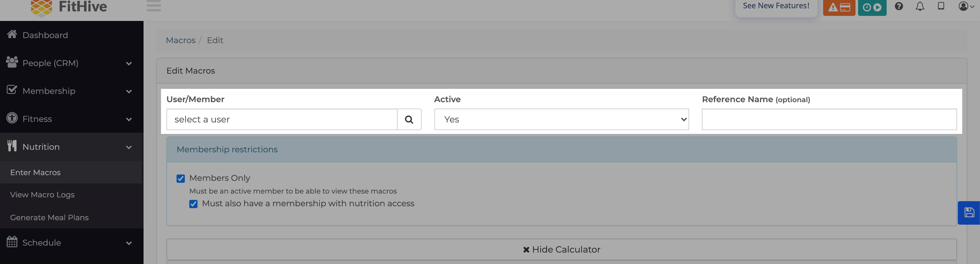Select Generate Meal Plans menu item
Image resolution: width=980 pixels, height=264 pixels.
71,217
